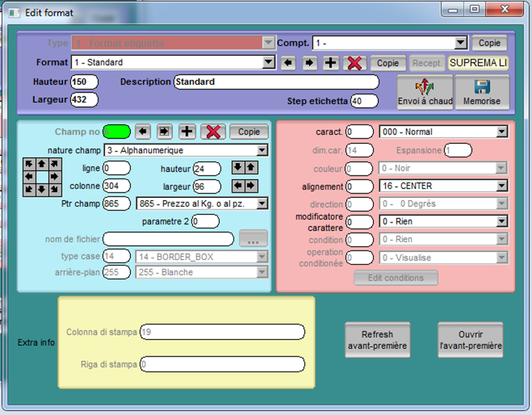Open the Ptr champ 865 dropdown

[x=263, y=204]
